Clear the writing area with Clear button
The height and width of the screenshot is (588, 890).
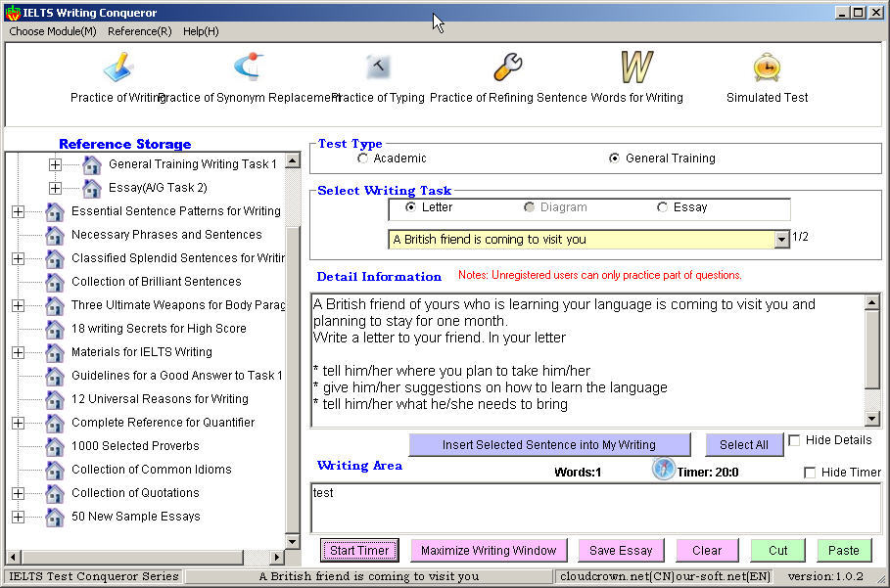pyautogui.click(x=707, y=551)
